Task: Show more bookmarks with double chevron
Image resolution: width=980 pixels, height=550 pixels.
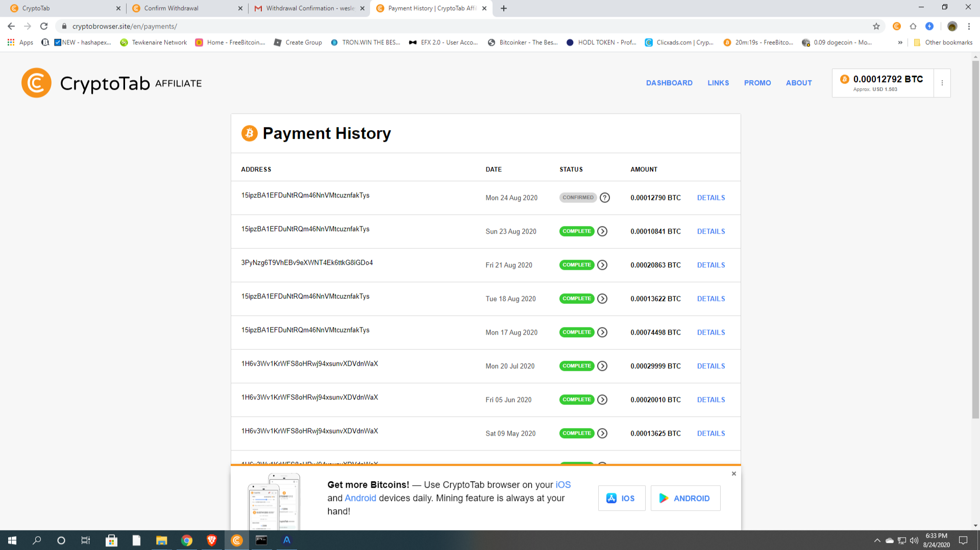Action: click(900, 42)
